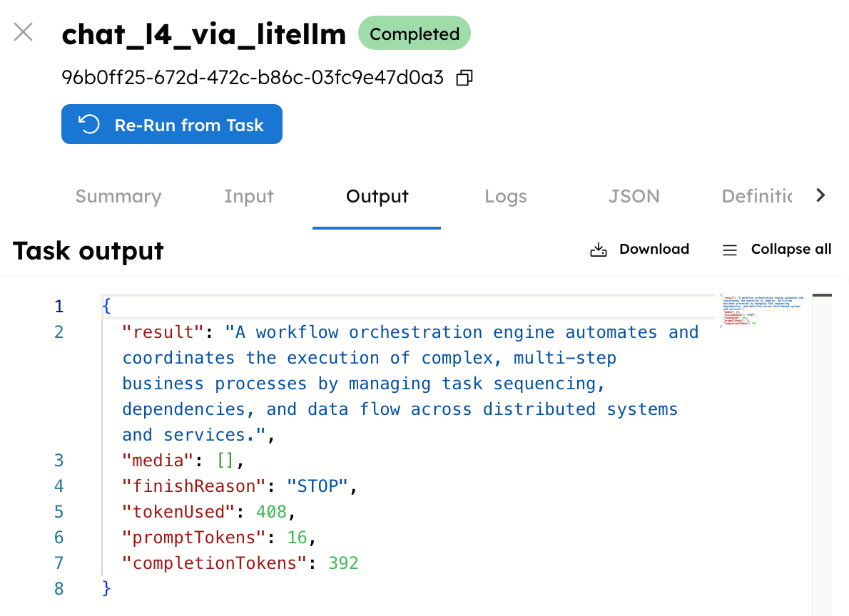Screen dimensions: 849x616
Task: Click the opening brace on line 1
Action: [x=107, y=307]
